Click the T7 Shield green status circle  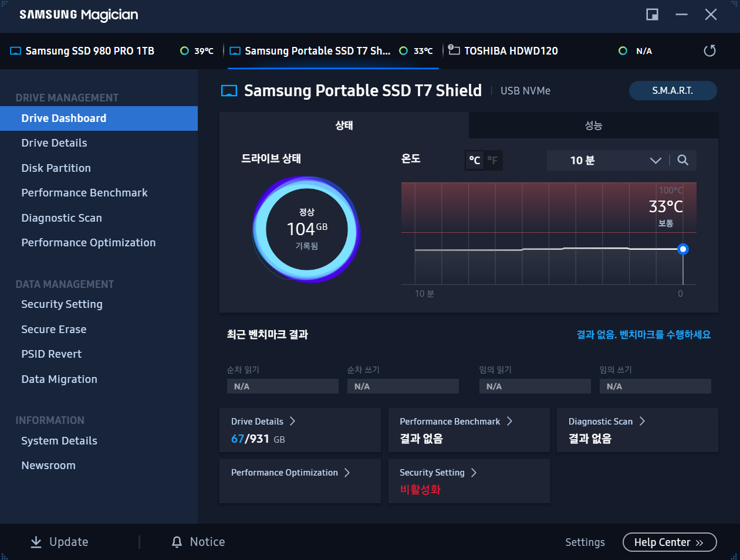pos(403,51)
